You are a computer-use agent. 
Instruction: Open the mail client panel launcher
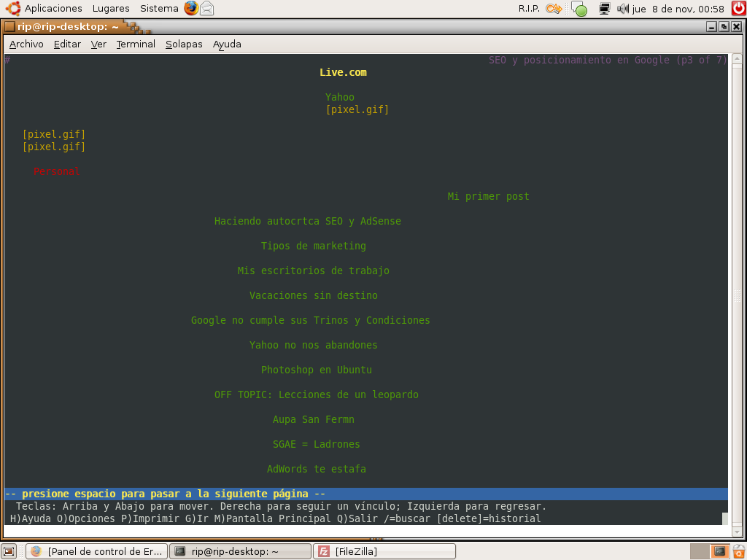(x=206, y=8)
